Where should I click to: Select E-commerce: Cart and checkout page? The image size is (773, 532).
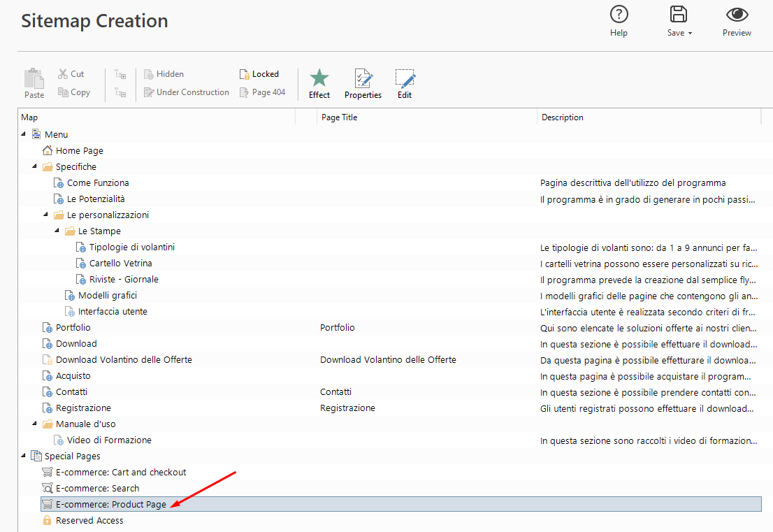pos(120,473)
